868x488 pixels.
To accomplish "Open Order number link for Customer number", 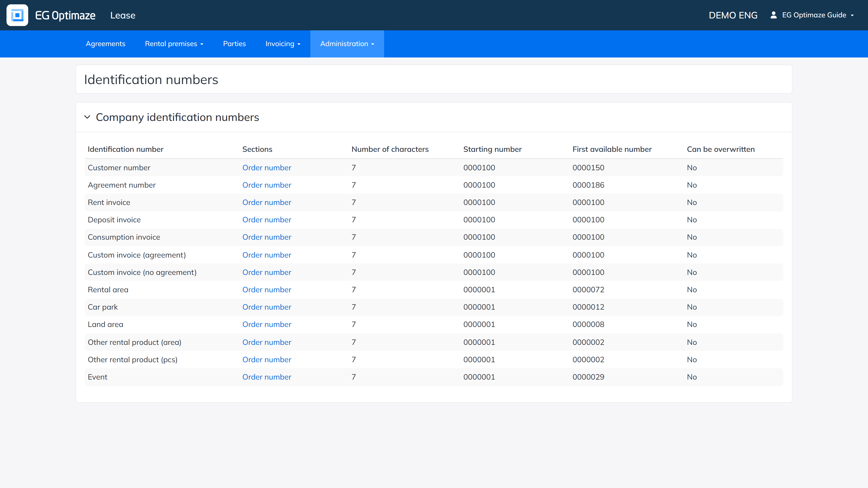I will [x=267, y=168].
